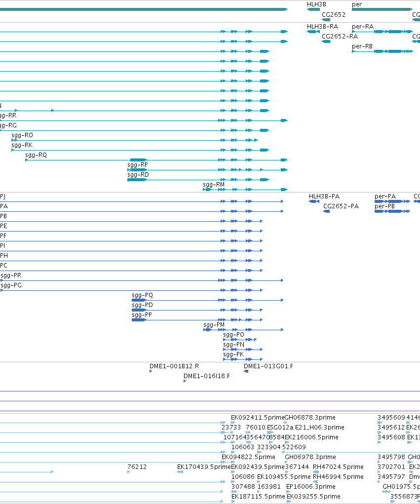This screenshot has height=504, width=420.
Task: Click the per gene span bar
Action: pos(382,9)
